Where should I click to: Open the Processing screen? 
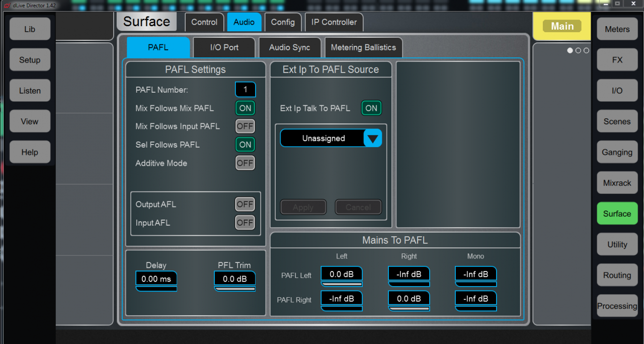[x=617, y=306]
